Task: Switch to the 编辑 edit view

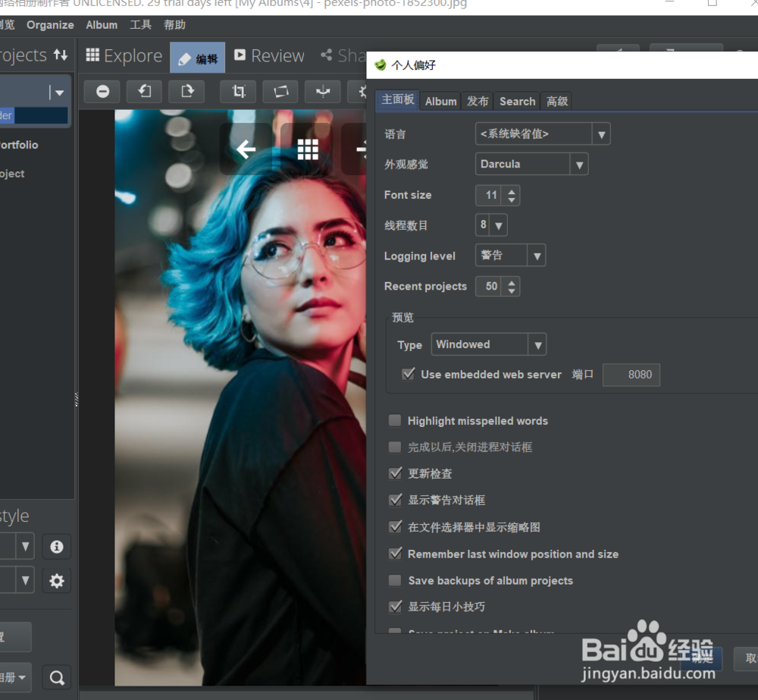Action: (197, 58)
